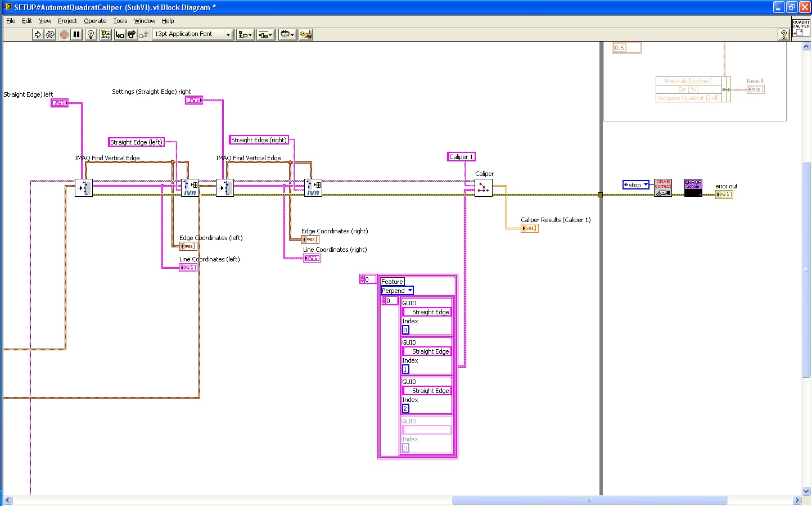This screenshot has width=812, height=506.
Task: Select the GRAB correct subVI node
Action: (x=663, y=188)
